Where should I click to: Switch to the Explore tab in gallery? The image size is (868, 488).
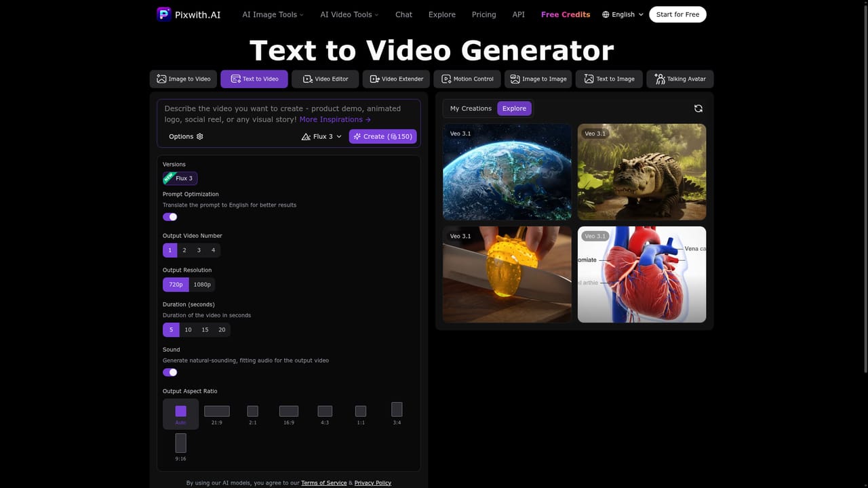(514, 108)
